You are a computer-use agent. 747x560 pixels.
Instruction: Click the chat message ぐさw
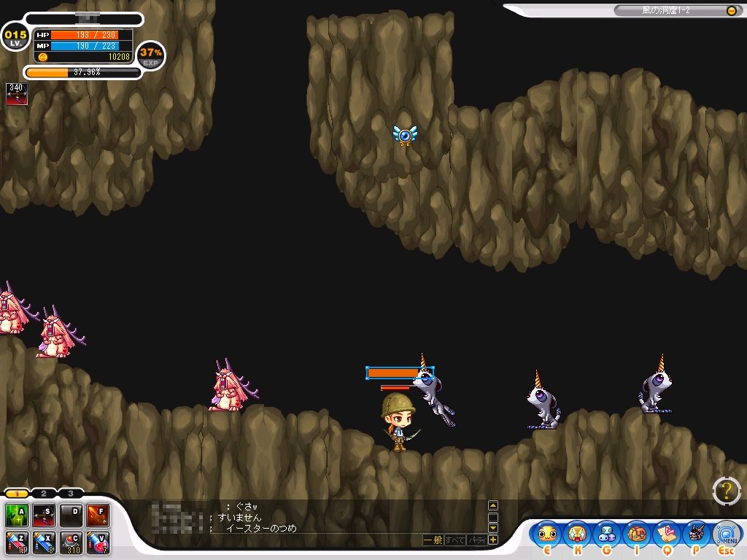(x=247, y=506)
